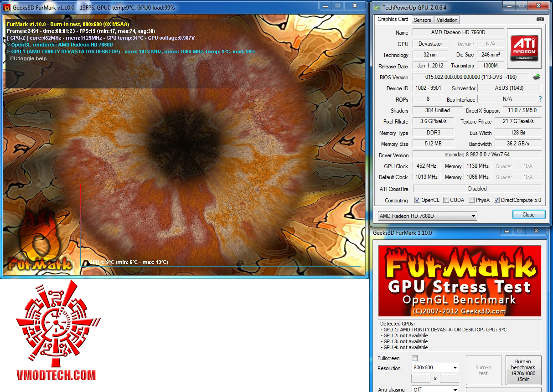The image size is (553, 392).
Task: Click the grayed Burn-in test button
Action: [483, 370]
